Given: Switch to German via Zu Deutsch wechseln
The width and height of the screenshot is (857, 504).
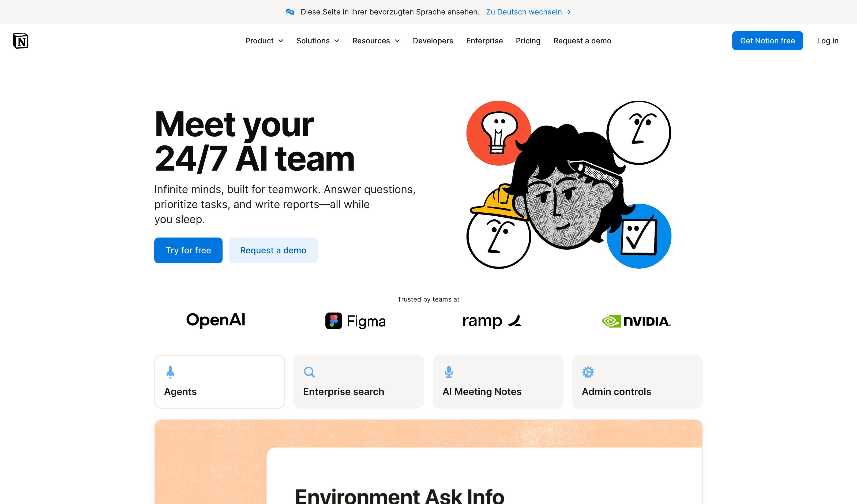Looking at the screenshot, I should [528, 12].
